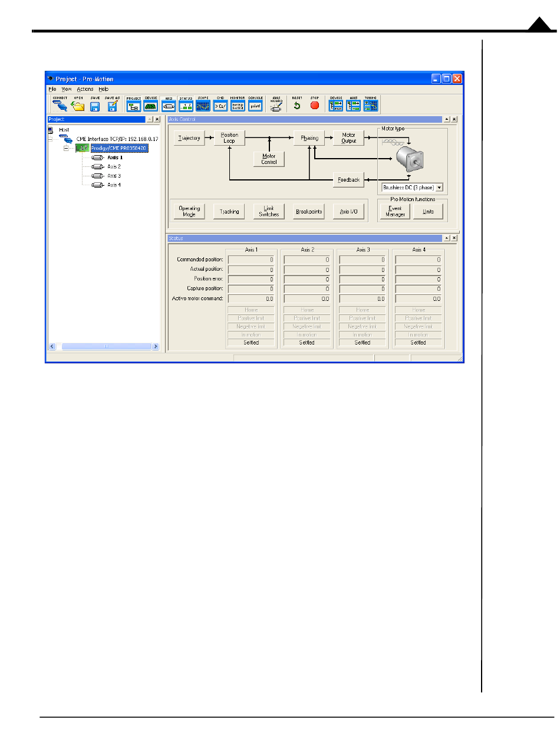Screen dimensions: 560x732
Task: Click the Motor Output block button
Action: (349, 138)
